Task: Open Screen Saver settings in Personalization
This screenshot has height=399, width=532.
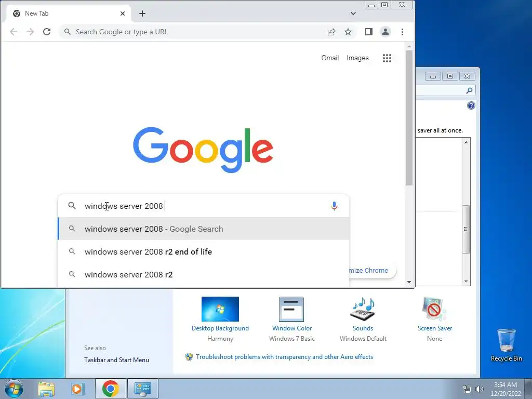Action: pos(435,319)
